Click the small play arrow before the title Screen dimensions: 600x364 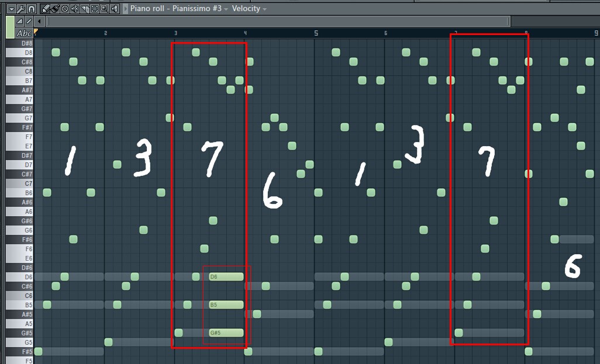[126, 9]
